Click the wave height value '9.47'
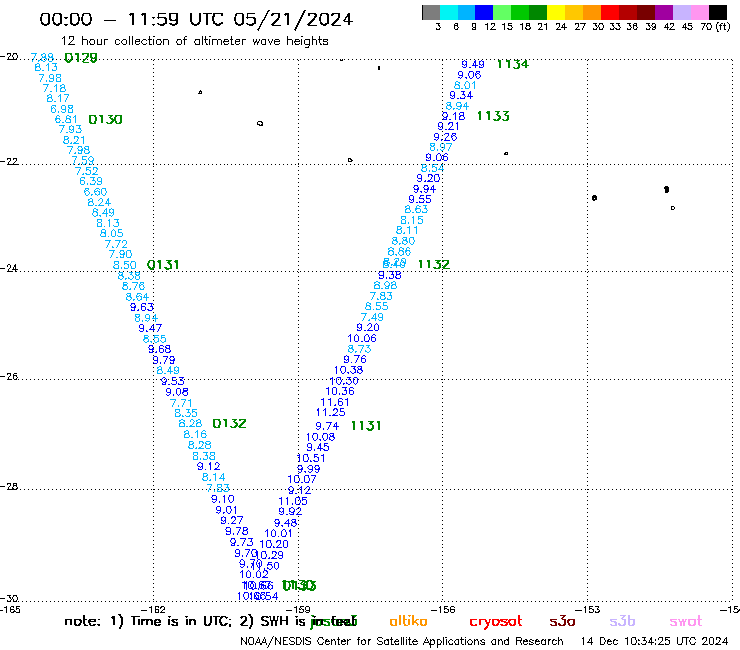 coord(150,328)
